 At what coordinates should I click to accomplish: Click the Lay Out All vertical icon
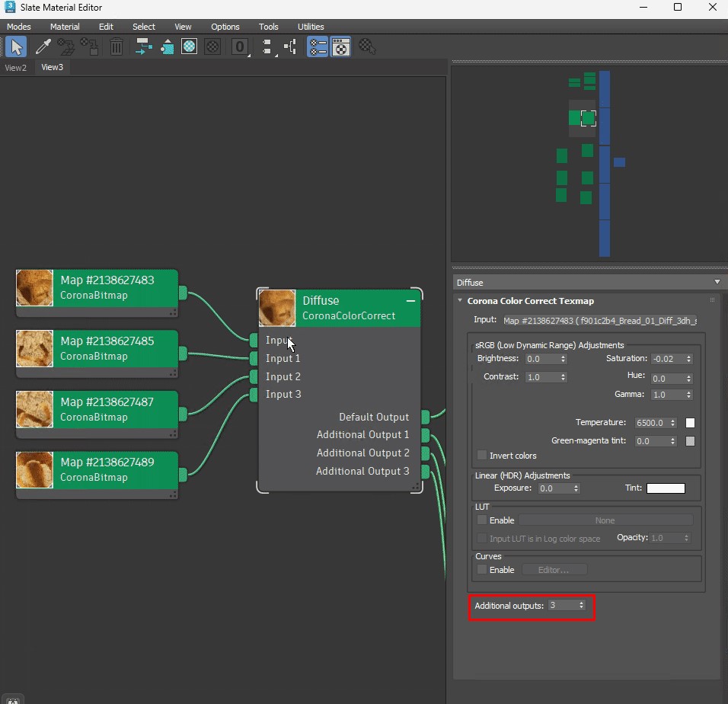267,47
